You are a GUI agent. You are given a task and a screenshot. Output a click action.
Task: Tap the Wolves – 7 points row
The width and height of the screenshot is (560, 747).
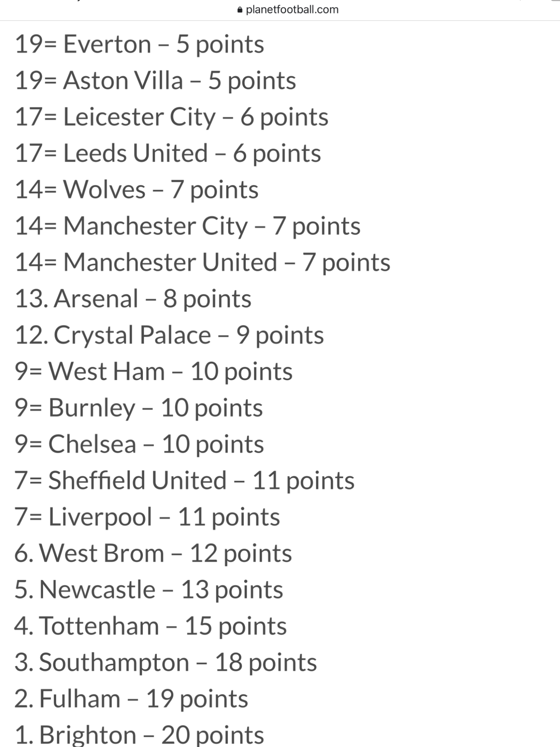click(137, 190)
